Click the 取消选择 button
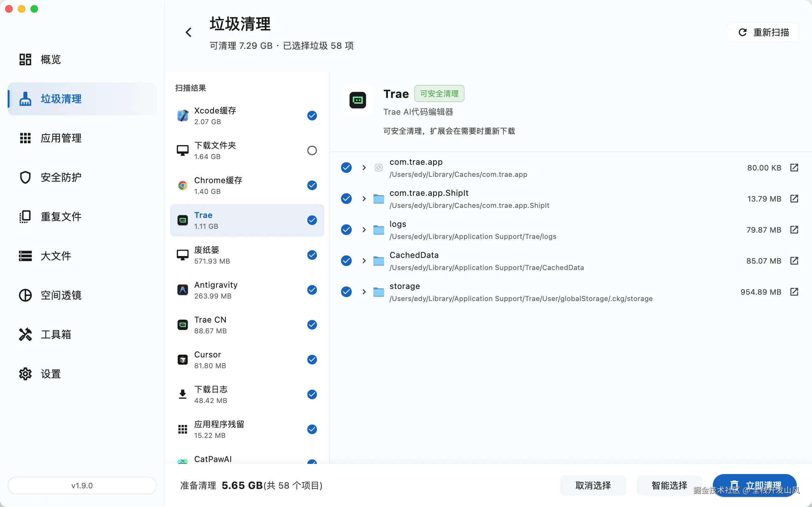 click(593, 485)
